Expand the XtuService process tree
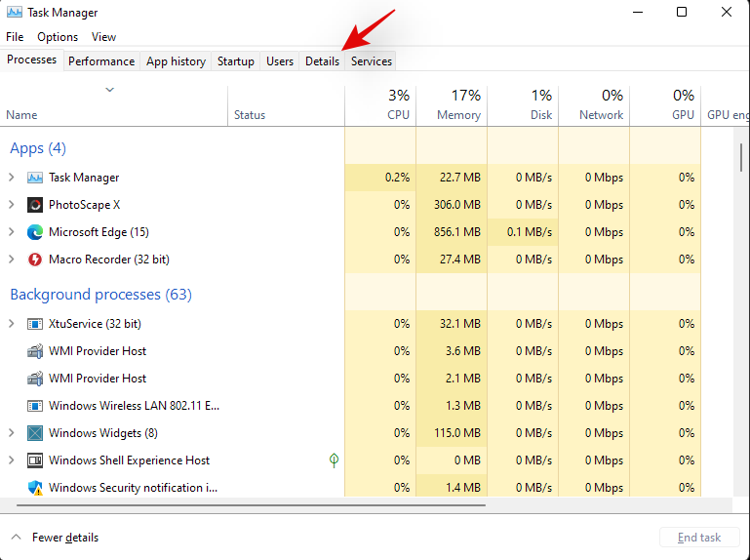 coord(12,324)
